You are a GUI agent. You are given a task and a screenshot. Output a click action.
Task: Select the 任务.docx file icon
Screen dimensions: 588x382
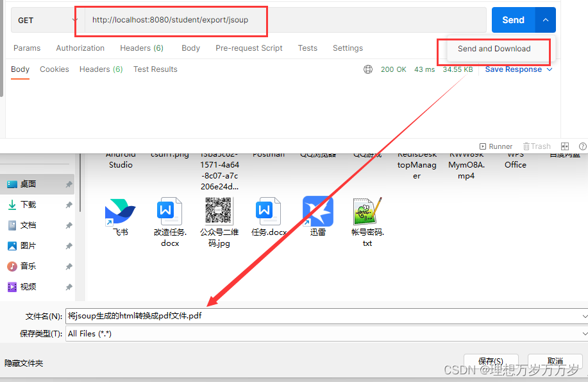[268, 211]
